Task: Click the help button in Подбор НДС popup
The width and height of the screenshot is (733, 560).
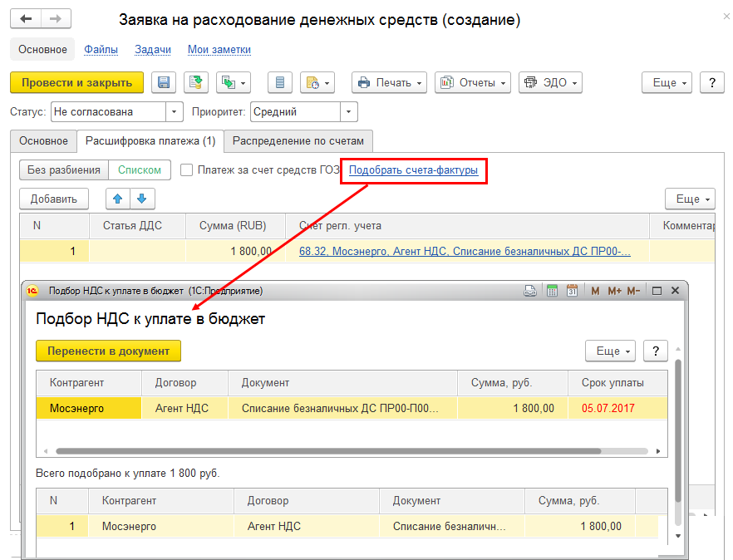Action: pyautogui.click(x=656, y=351)
